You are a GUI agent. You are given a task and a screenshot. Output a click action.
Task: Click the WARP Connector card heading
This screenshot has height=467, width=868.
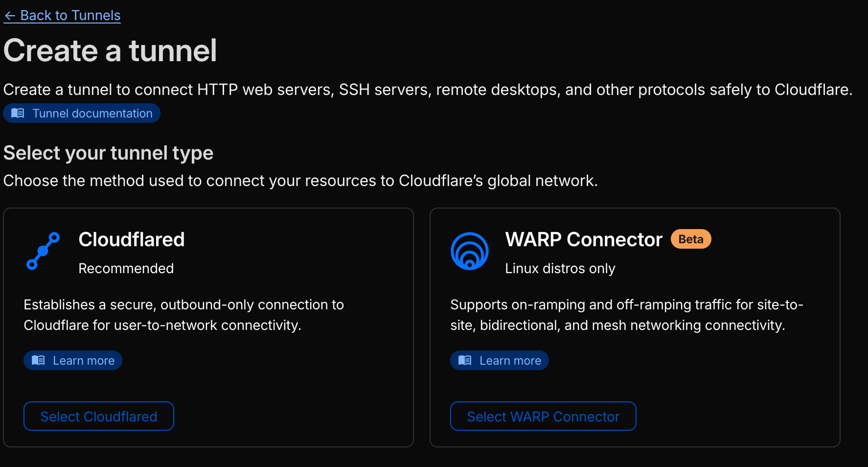pos(583,239)
